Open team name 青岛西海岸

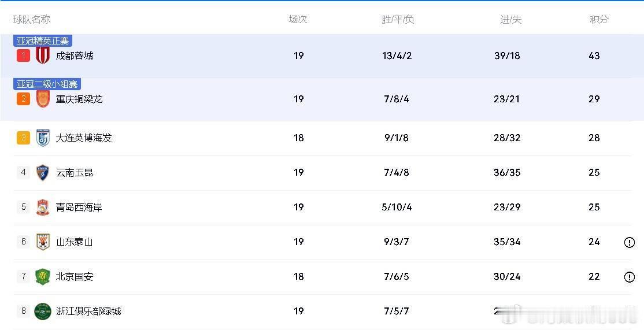tap(79, 207)
